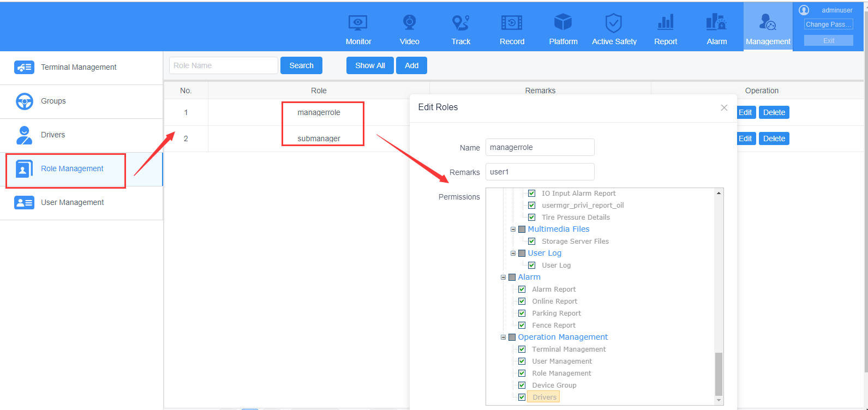Screen dimensions: 868x410
Task: Open the Platform cube icon
Action: pos(563,23)
